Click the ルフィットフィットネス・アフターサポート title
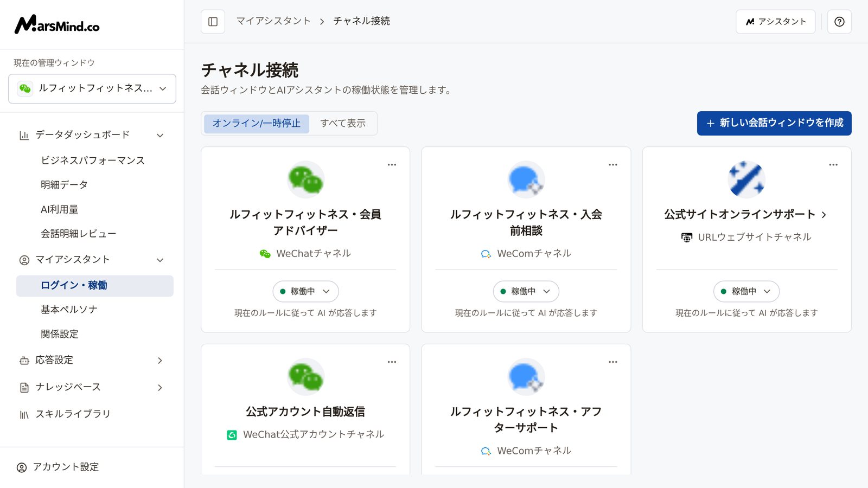 526,420
